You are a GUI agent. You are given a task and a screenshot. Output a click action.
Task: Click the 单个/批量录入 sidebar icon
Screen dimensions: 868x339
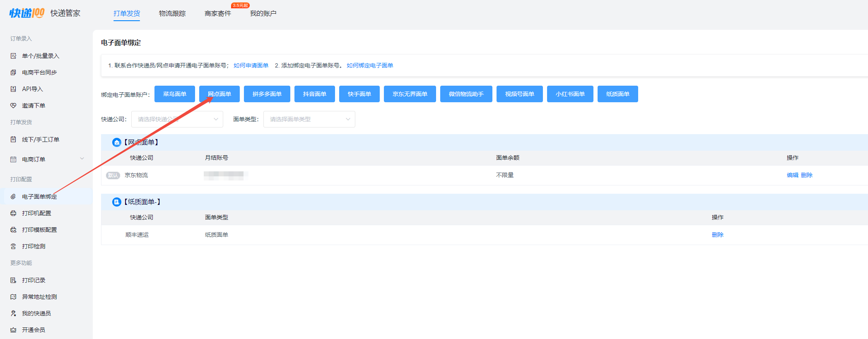(13, 56)
